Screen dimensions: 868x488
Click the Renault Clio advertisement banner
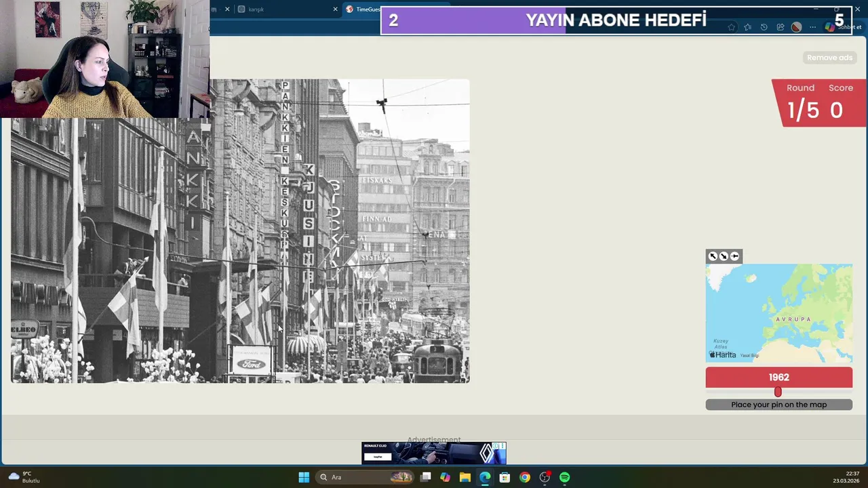click(x=434, y=453)
